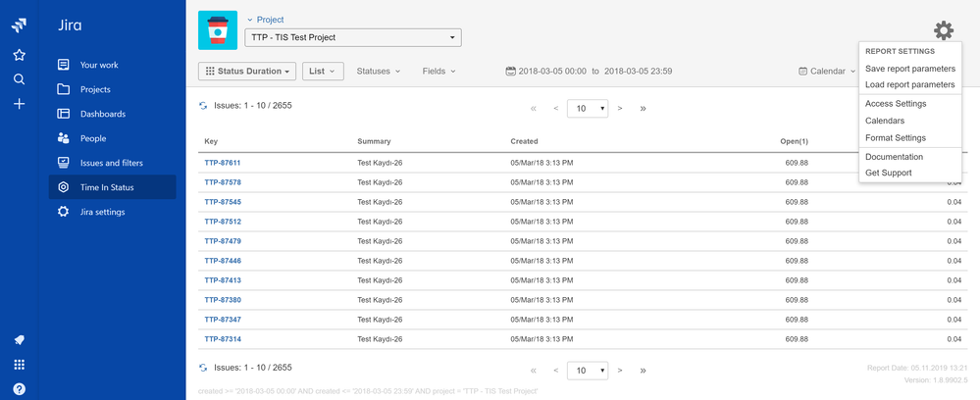The height and width of the screenshot is (400, 980).
Task: Click the start date 2018-03-05 00:00
Action: coord(552,72)
